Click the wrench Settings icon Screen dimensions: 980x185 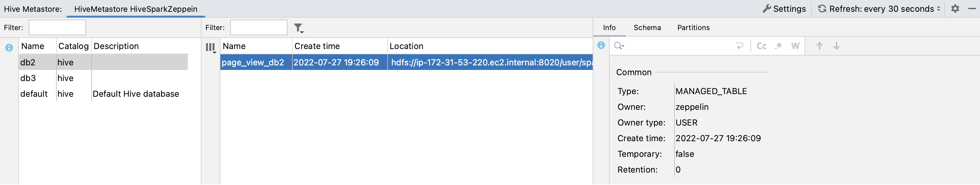pos(766,9)
